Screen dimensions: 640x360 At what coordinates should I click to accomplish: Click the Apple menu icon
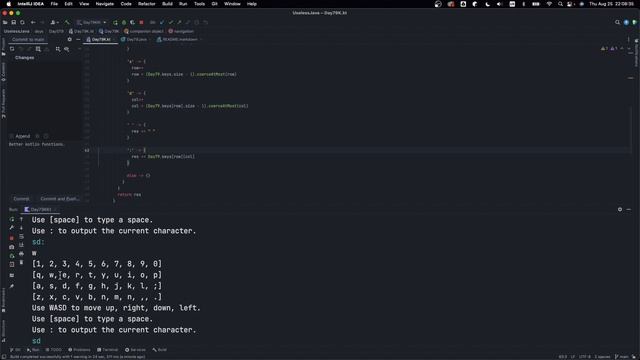(8, 4)
